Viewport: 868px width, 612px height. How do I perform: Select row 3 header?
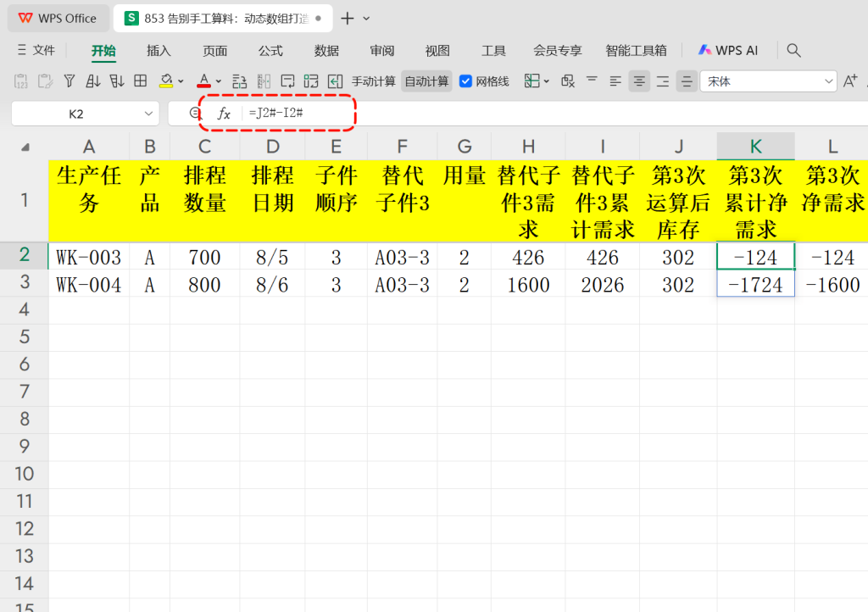(x=25, y=282)
